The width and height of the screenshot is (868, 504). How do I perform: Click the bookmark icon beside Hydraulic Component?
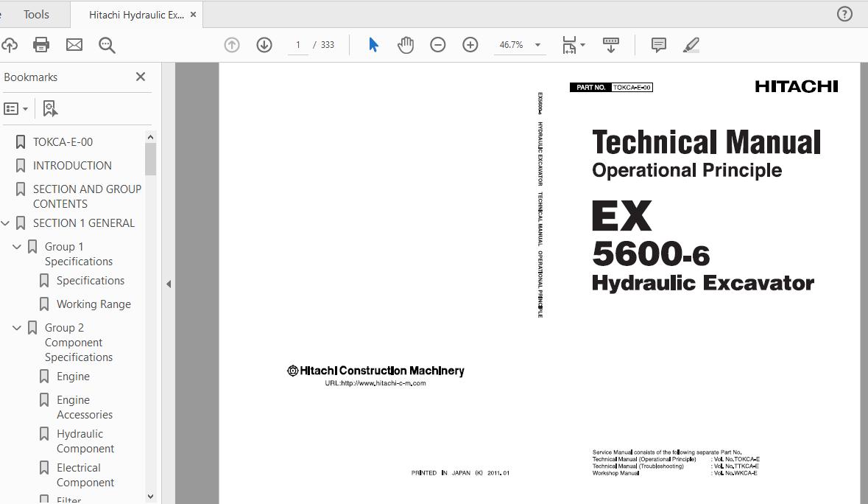pyautogui.click(x=44, y=434)
